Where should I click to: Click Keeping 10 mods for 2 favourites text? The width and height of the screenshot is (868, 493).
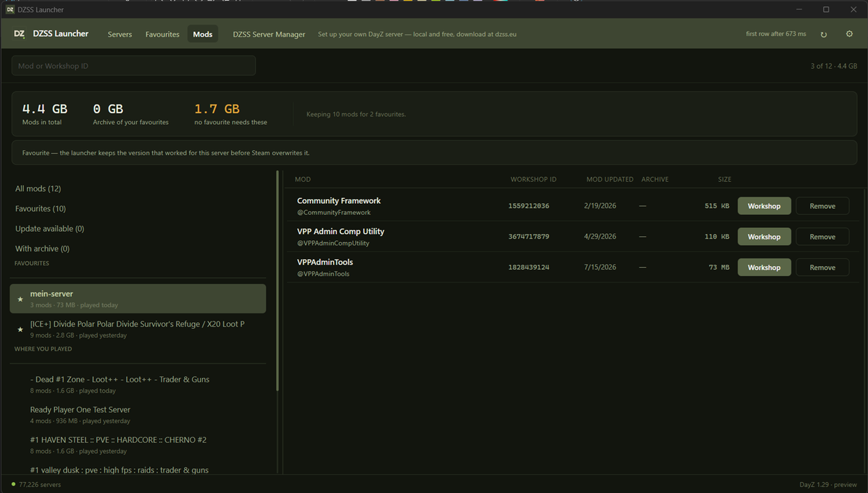pyautogui.click(x=356, y=114)
